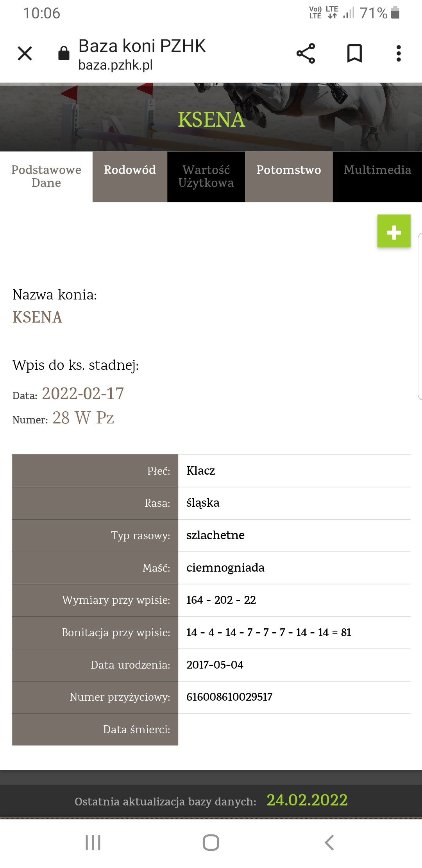Tap the battery status icon
This screenshot has height=868, width=422.
395,13
